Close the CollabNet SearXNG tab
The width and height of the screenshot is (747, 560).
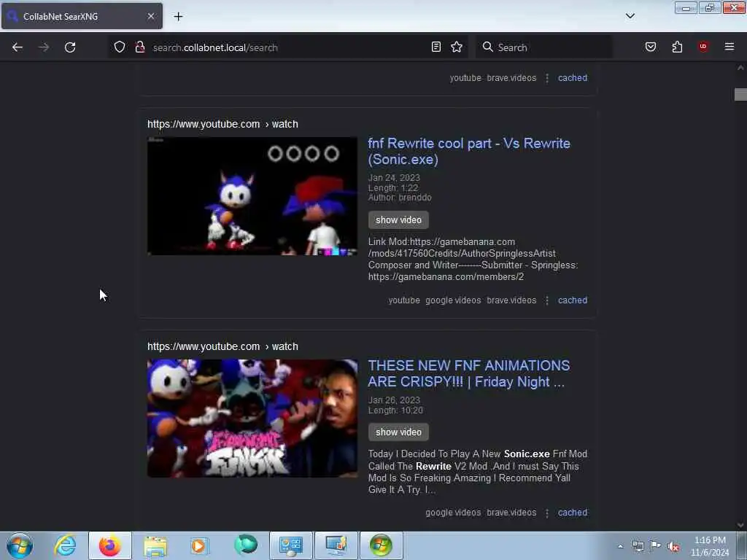tap(150, 16)
